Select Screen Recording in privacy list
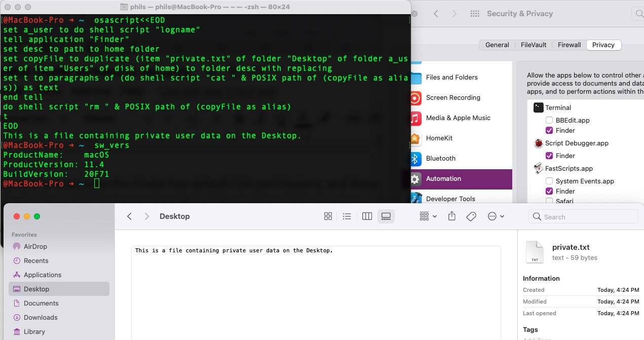The image size is (644, 340). (452, 97)
